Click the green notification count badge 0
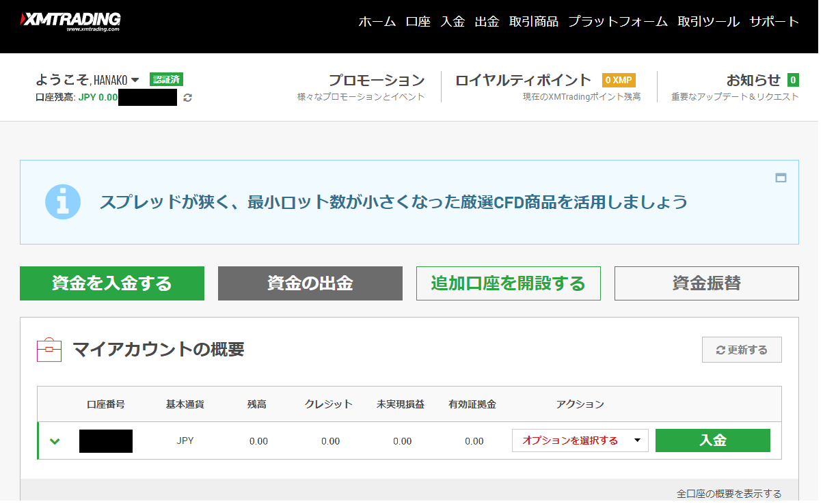 pos(793,80)
